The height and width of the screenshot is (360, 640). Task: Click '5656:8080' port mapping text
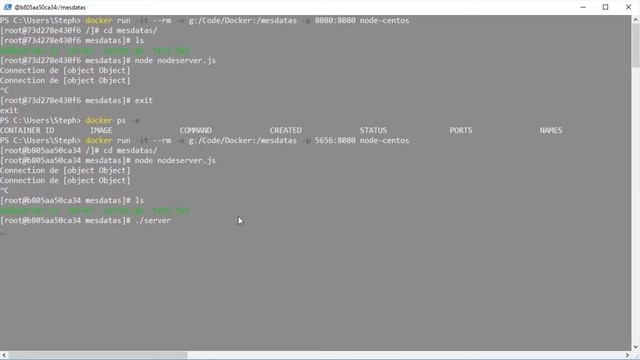click(335, 140)
